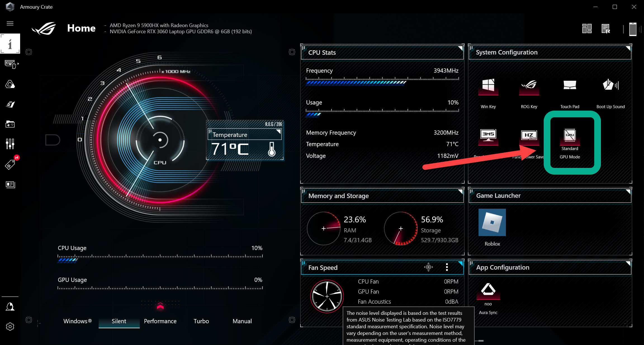Open the GameVisual icon in sidebar
The image size is (644, 345).
click(10, 104)
